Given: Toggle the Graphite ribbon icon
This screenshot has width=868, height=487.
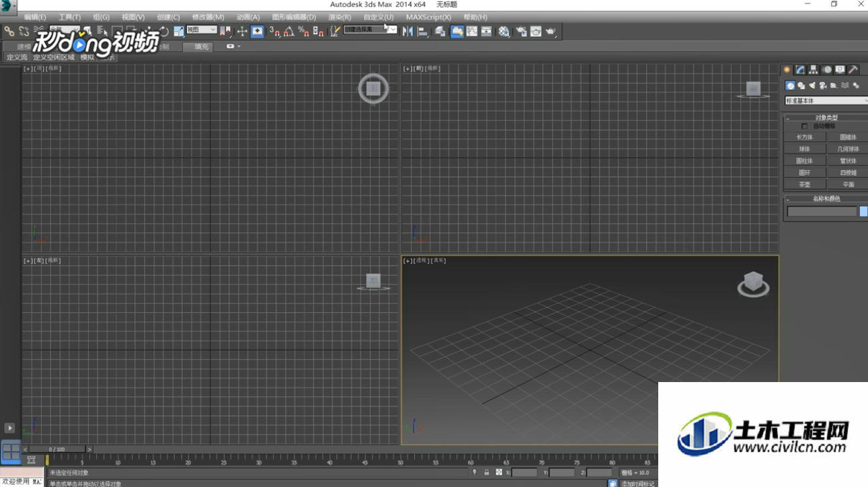Looking at the screenshot, I should (457, 31).
